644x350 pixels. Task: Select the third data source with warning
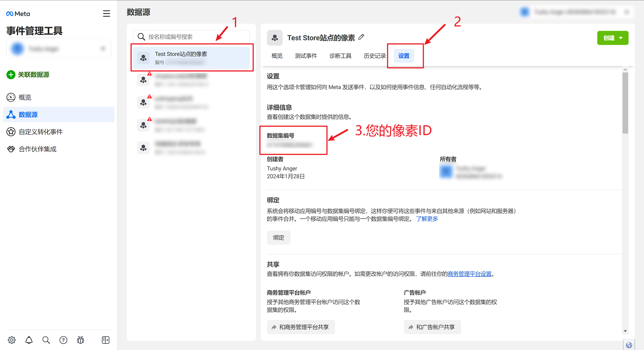[x=191, y=102]
